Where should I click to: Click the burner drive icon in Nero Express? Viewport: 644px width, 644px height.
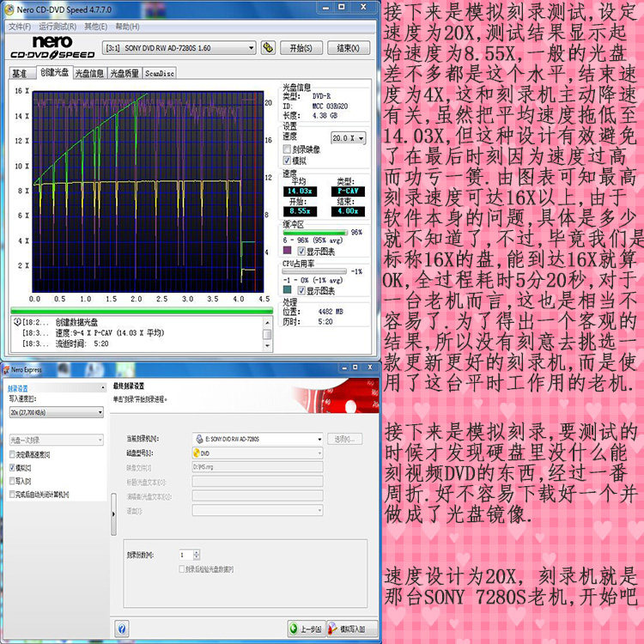[x=199, y=439]
